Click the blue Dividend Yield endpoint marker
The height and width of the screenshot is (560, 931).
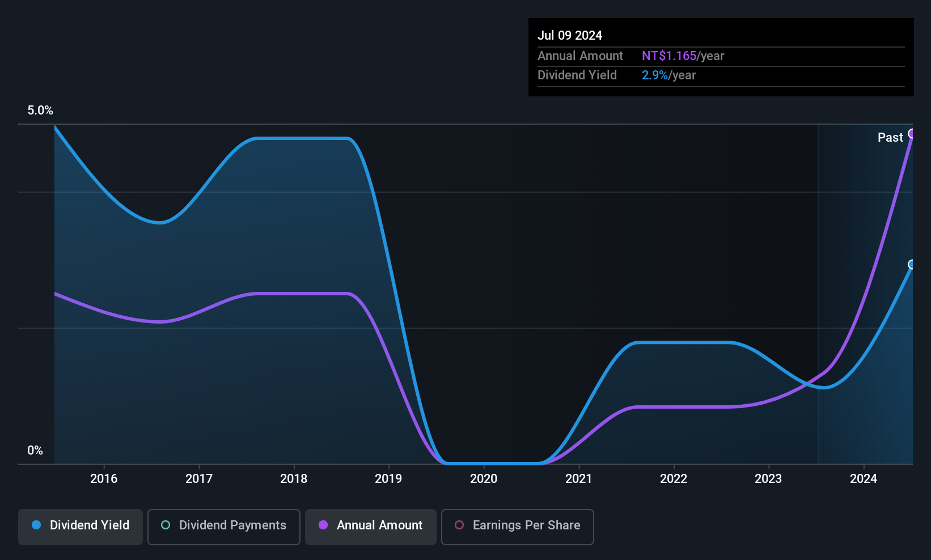tap(912, 265)
